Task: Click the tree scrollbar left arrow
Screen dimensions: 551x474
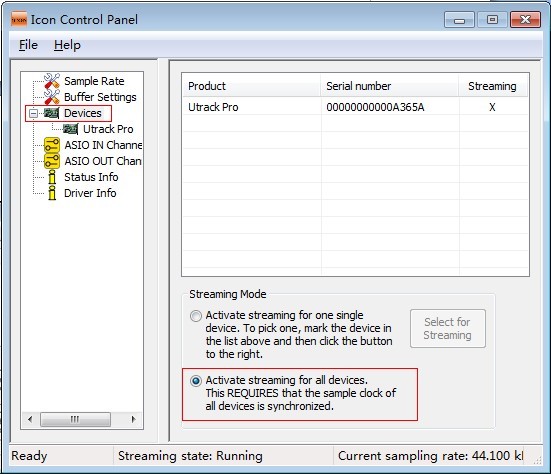Action: [30, 419]
